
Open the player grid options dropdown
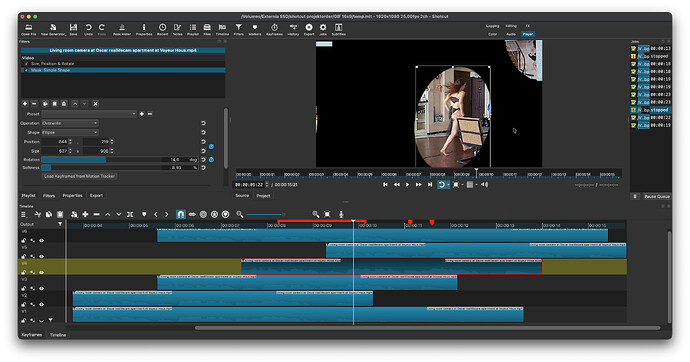(476, 185)
